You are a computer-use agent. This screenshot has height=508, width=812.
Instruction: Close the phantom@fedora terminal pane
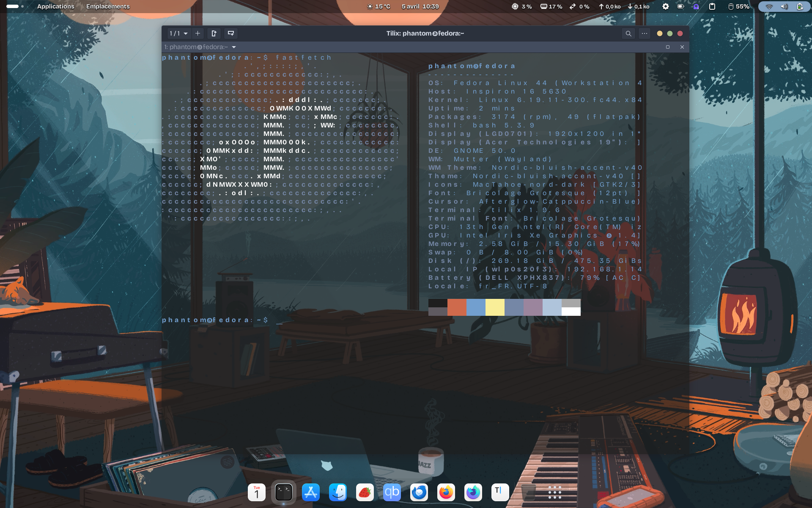[x=682, y=47]
